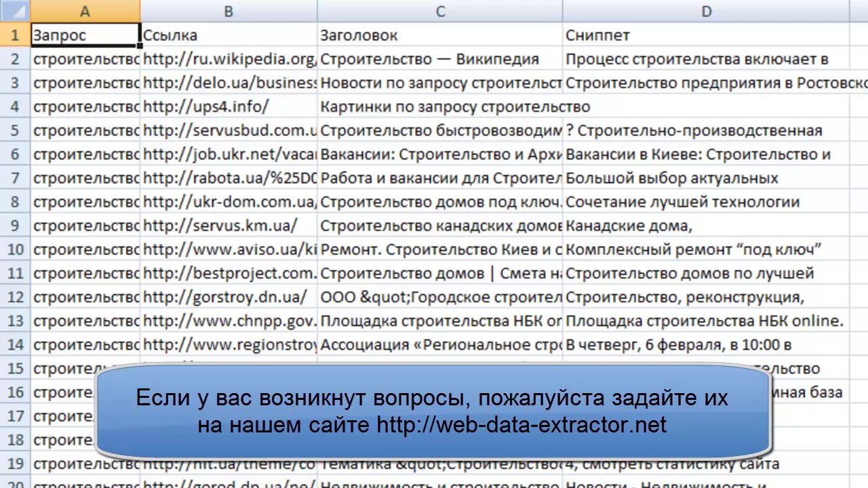Select row header 11
This screenshot has width=868, height=488.
15,273
